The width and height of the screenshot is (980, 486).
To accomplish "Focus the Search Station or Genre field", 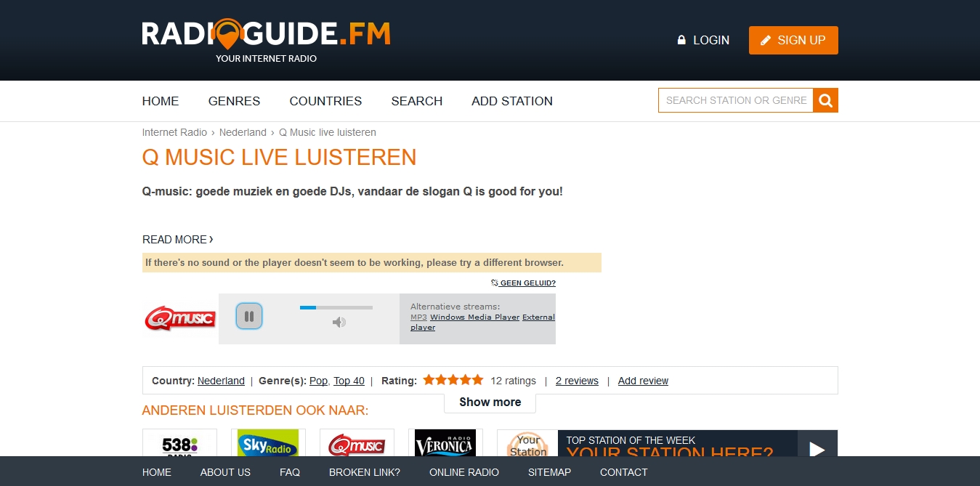I will 736,100.
